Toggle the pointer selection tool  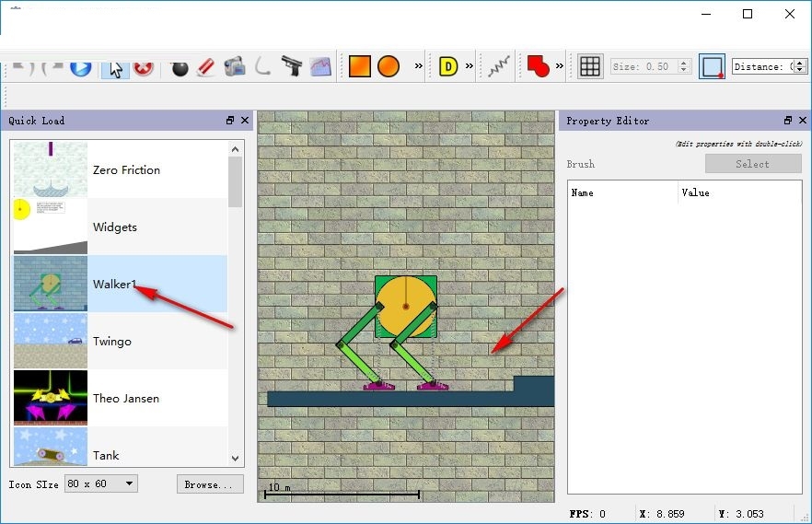[x=115, y=67]
